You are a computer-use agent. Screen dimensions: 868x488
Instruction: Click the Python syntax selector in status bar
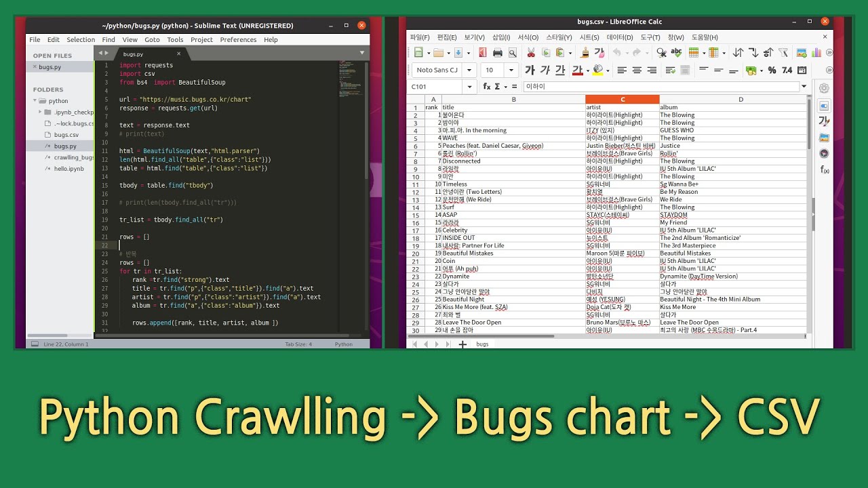pyautogui.click(x=344, y=344)
